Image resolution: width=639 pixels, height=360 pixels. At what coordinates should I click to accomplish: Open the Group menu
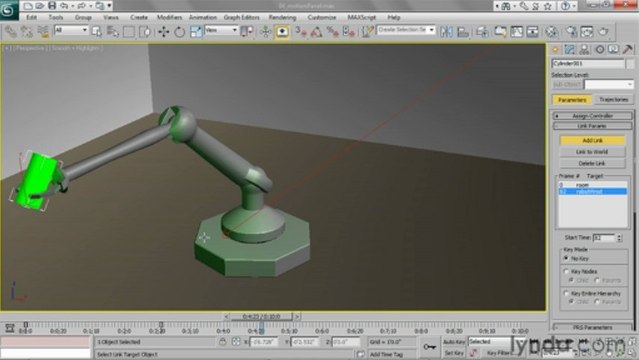(x=83, y=18)
